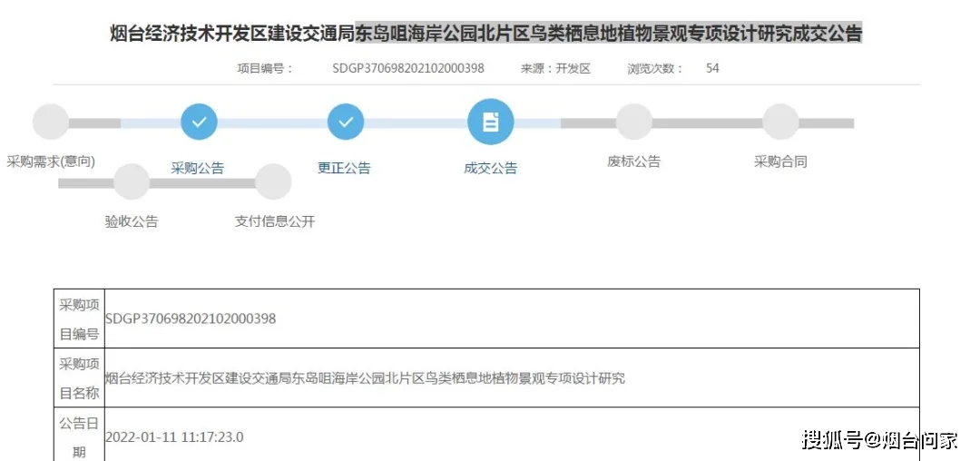
Task: Click the gray circle above 支付信息公开
Action: coord(273,181)
